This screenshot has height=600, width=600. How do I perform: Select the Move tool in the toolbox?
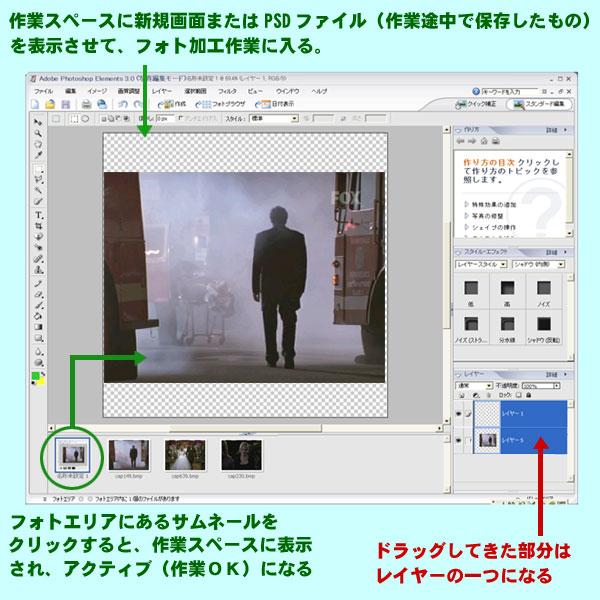click(38, 122)
